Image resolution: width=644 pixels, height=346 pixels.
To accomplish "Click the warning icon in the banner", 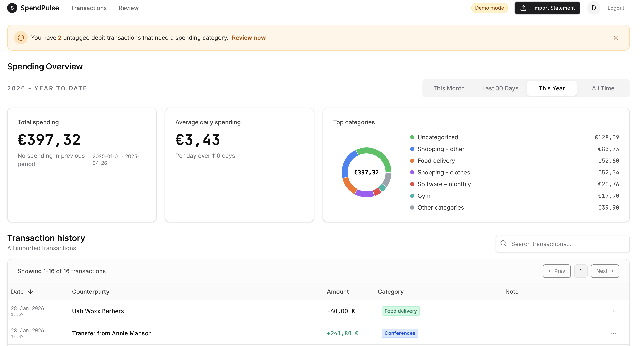I will (x=21, y=38).
